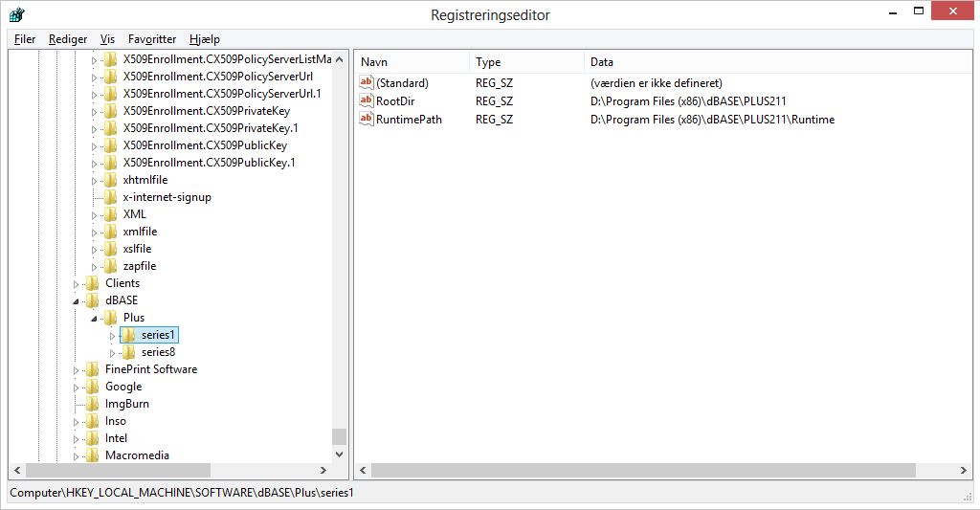
Task: Click the folder icon of Intel key
Action: click(x=92, y=438)
